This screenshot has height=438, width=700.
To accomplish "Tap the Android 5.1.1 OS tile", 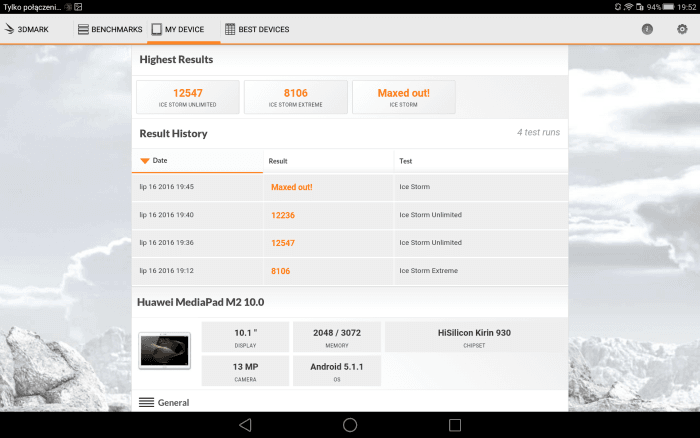I will pyautogui.click(x=337, y=371).
